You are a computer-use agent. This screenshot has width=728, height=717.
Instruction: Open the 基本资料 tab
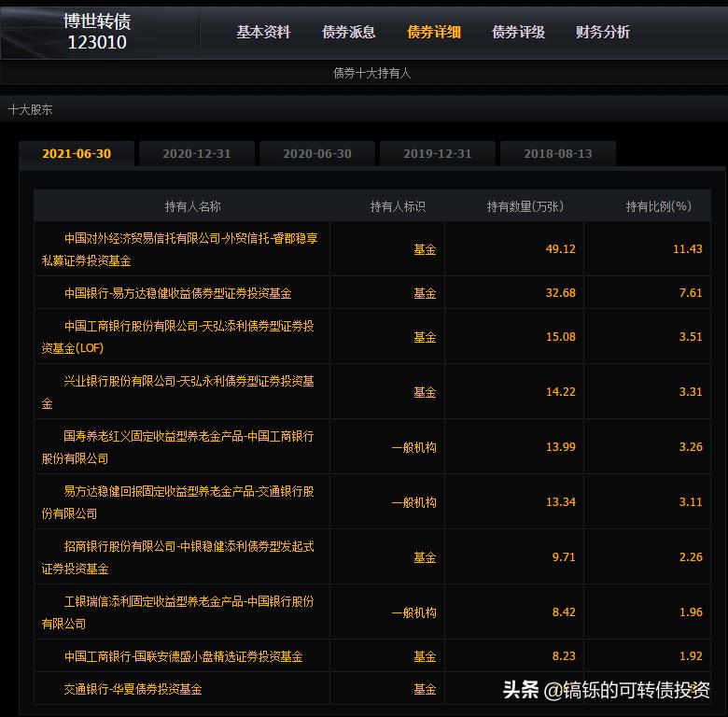263,32
